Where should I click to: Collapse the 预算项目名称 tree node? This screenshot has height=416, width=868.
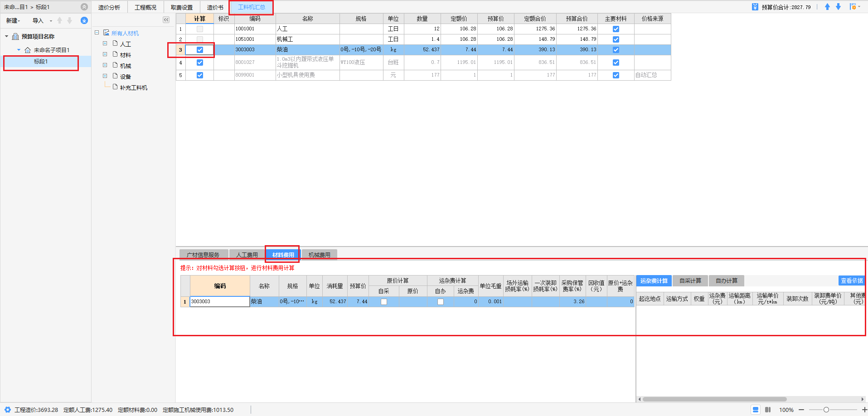(6, 36)
